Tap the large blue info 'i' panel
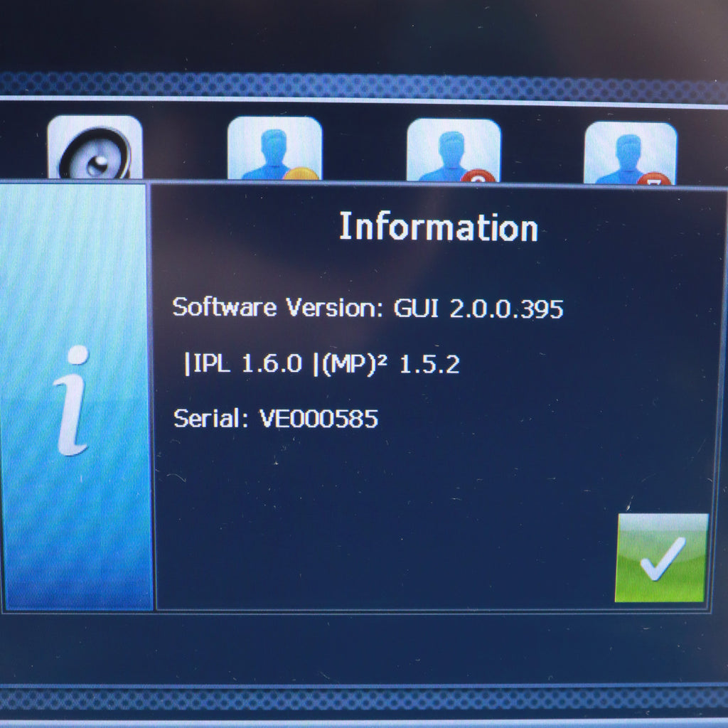Screen dimensions: 728x728 (76, 397)
